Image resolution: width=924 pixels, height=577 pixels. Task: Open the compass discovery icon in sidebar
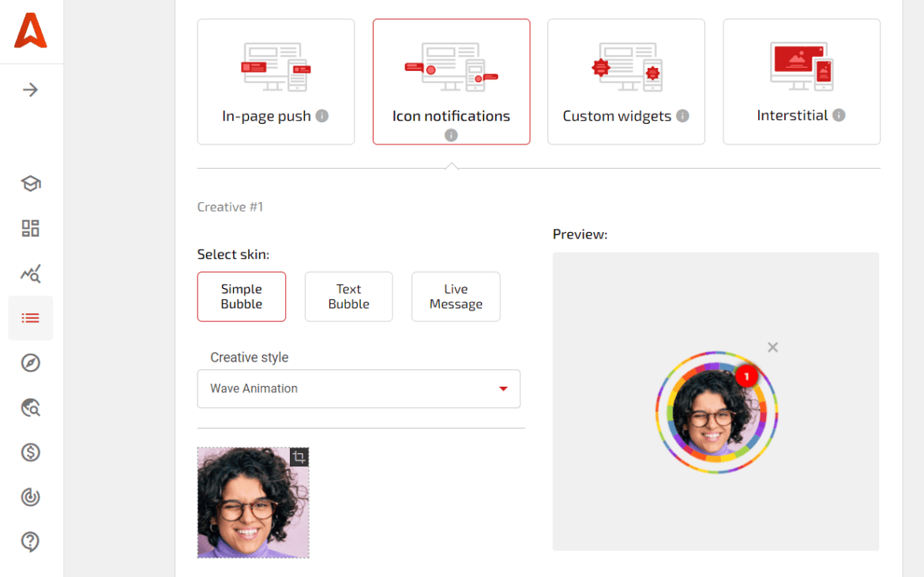(30, 362)
